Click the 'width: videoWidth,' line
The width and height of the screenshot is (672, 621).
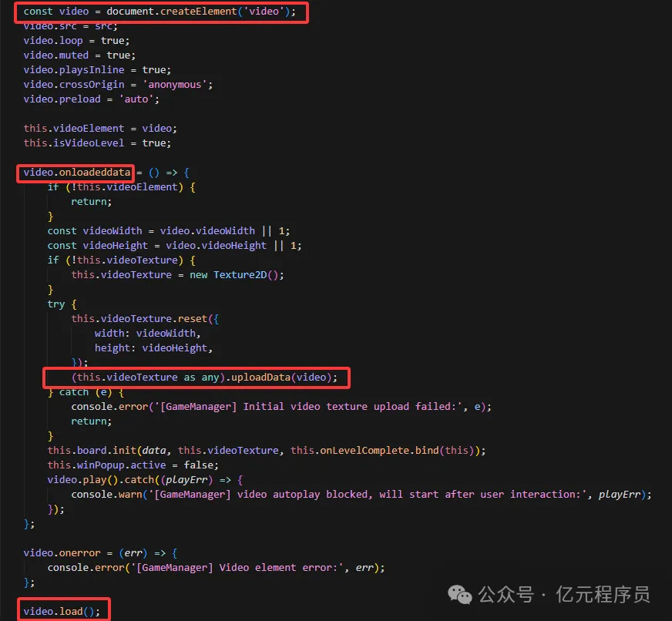[x=147, y=334]
